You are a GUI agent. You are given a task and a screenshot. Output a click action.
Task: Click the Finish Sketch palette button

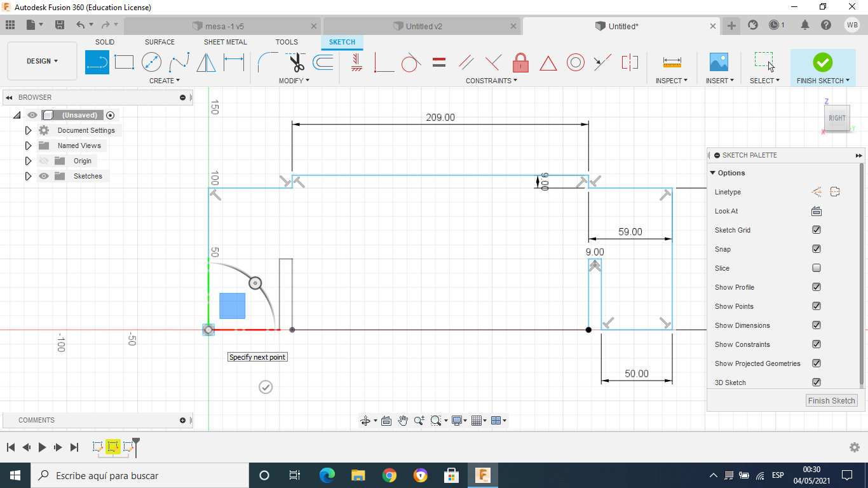tap(831, 400)
